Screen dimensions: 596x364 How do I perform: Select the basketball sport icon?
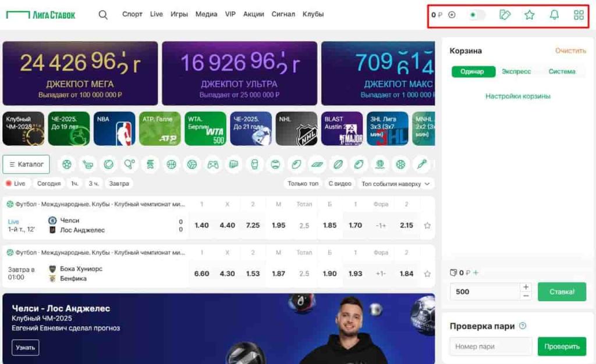171,165
